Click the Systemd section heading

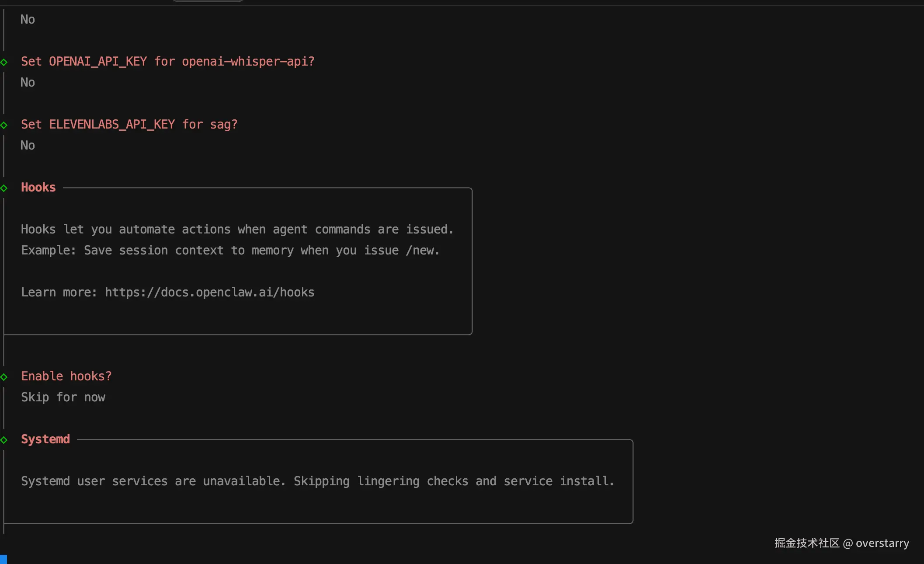click(45, 439)
